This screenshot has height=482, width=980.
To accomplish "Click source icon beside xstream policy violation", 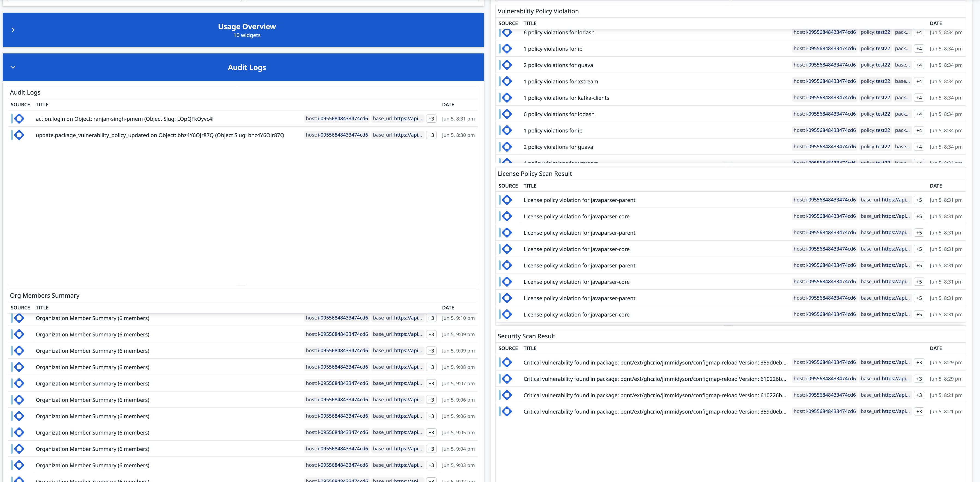I will coord(507,81).
